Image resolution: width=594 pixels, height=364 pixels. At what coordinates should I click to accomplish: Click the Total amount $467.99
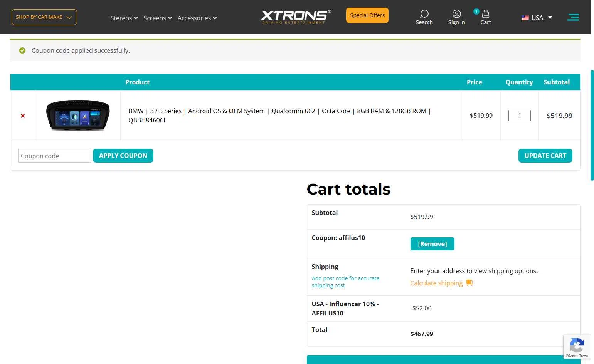422,334
